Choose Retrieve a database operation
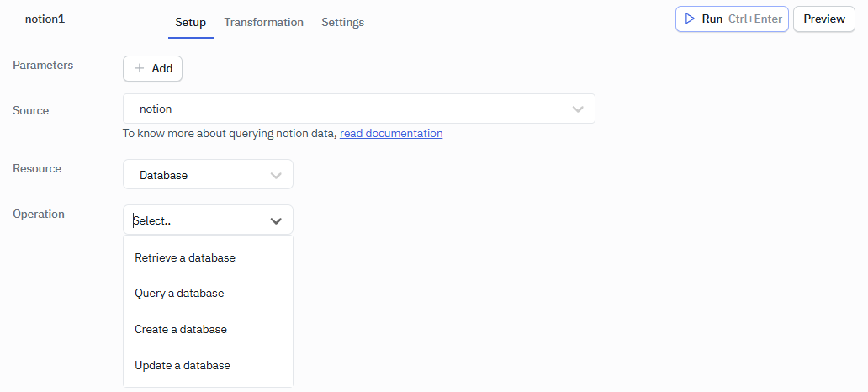Image resolution: width=868 pixels, height=392 pixels. click(185, 257)
